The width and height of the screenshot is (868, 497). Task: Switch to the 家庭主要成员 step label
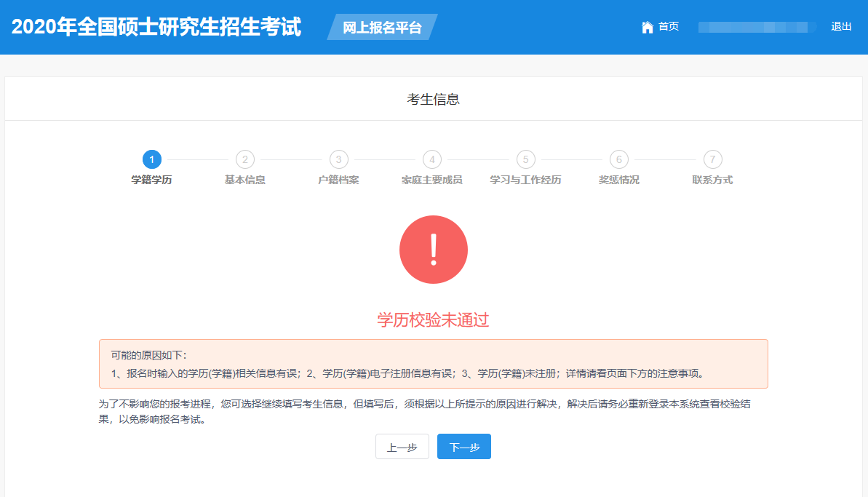432,180
